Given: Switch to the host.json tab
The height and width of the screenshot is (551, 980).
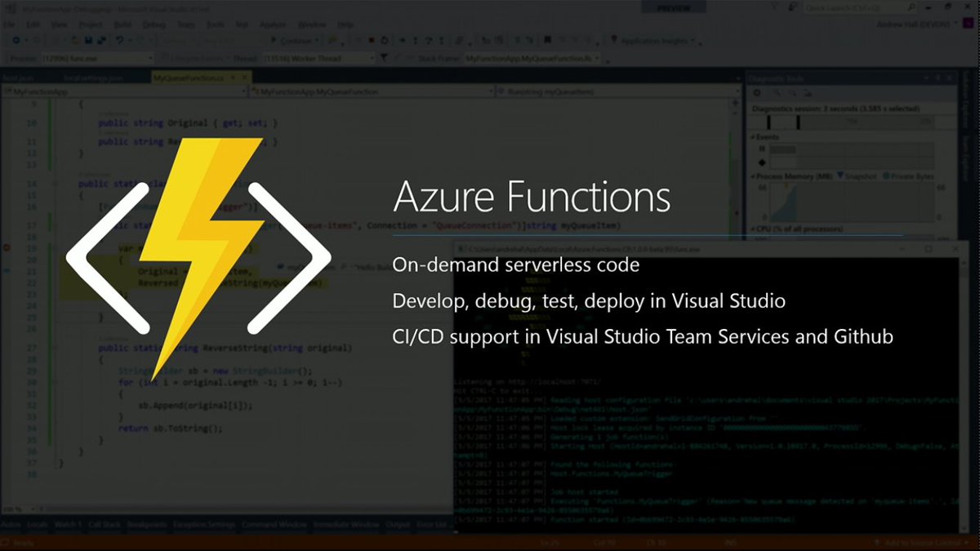Looking at the screenshot, I should tap(17, 78).
